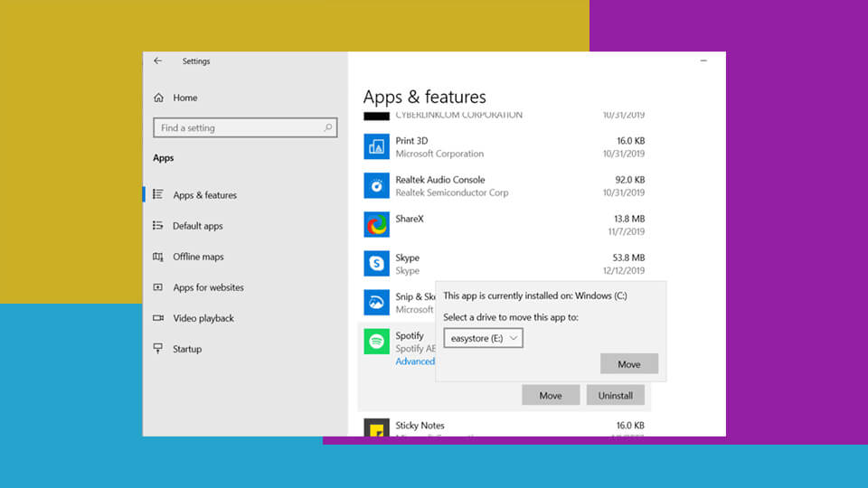Viewport: 868px width, 488px height.
Task: Go to Home in Settings
Action: click(x=184, y=98)
